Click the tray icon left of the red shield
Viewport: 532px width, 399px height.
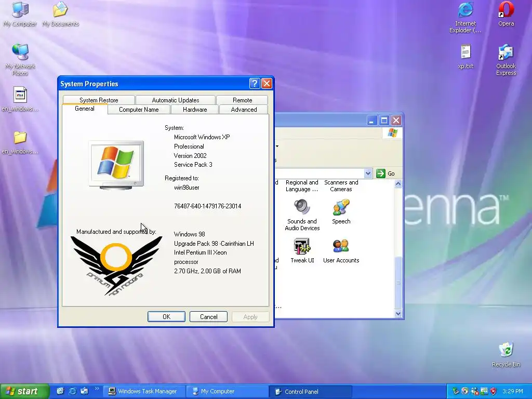coord(484,391)
